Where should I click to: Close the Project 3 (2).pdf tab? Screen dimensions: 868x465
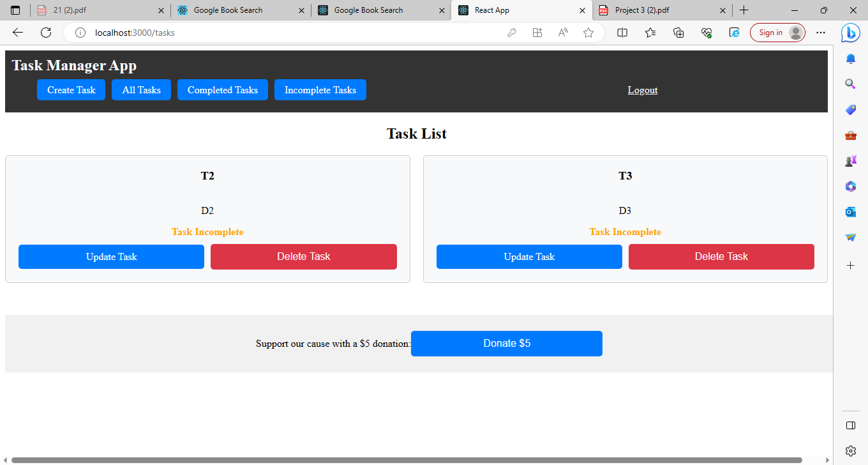coord(722,10)
